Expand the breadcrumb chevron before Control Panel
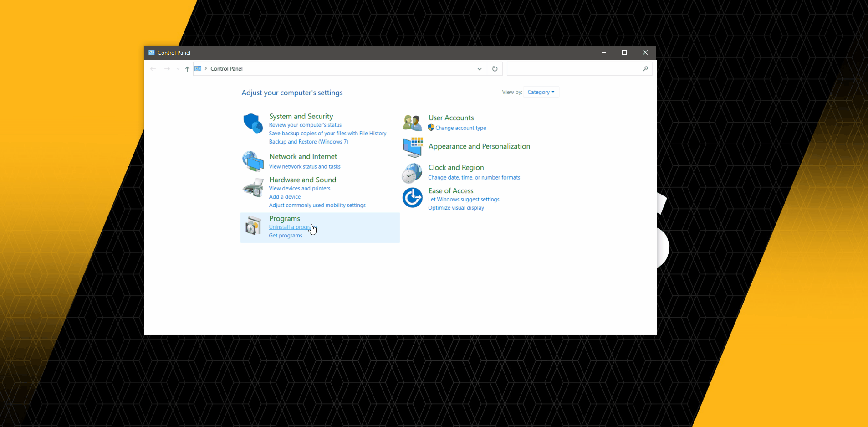 coord(206,68)
